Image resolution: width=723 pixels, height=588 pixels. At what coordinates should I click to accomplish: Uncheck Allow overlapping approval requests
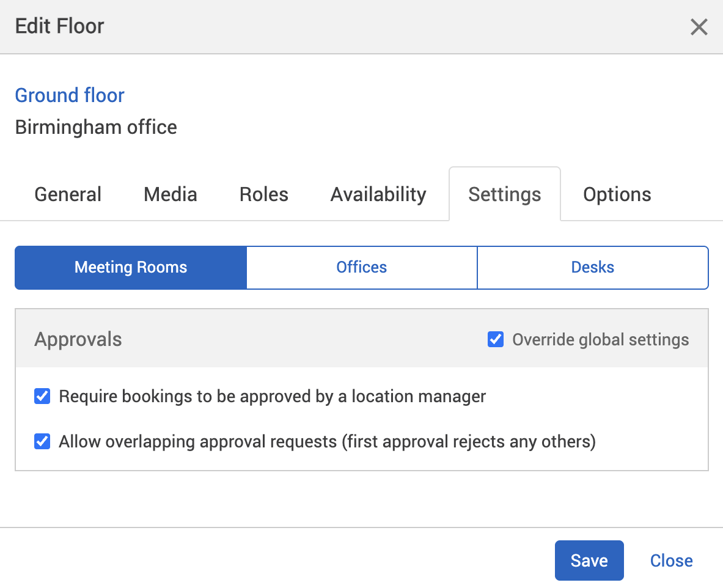pos(42,441)
